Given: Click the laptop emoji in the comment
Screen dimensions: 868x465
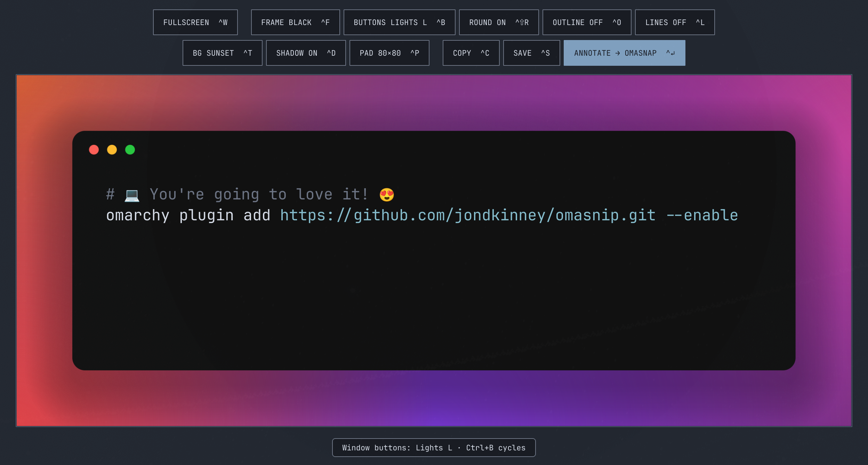Looking at the screenshot, I should (132, 195).
